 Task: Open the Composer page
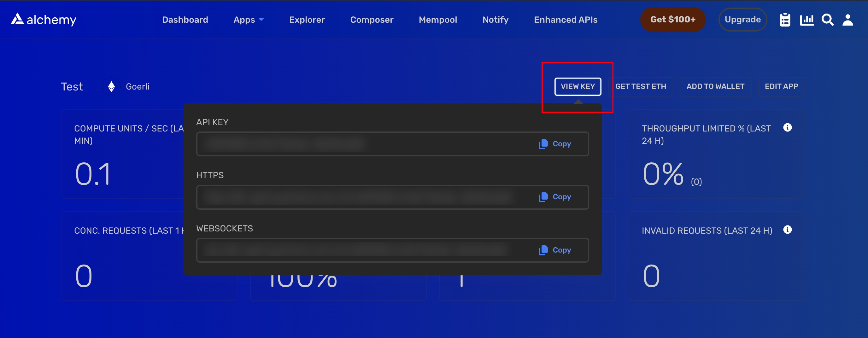[372, 20]
